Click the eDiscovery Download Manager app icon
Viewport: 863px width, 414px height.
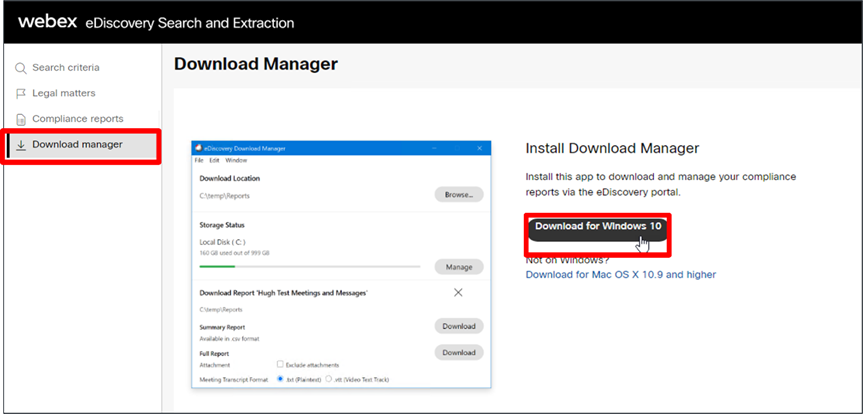198,148
